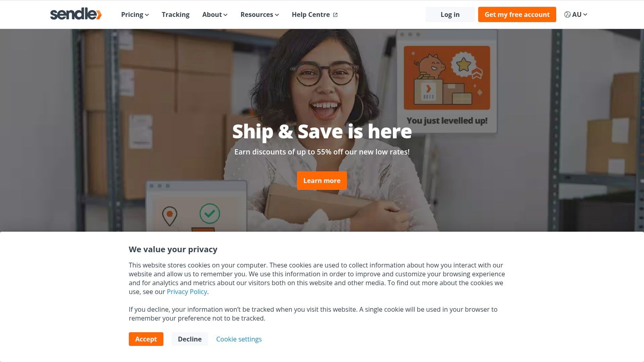
Task: Open the Privacy Policy link
Action: tap(187, 292)
